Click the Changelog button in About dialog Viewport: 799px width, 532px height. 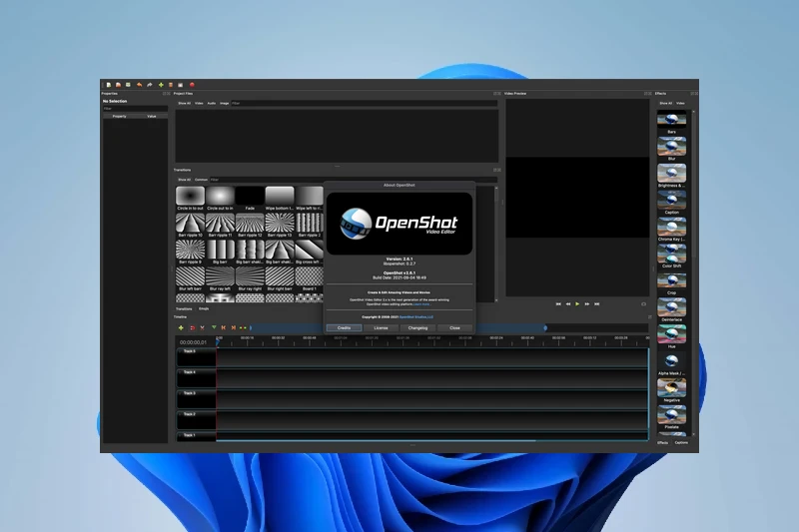[417, 327]
